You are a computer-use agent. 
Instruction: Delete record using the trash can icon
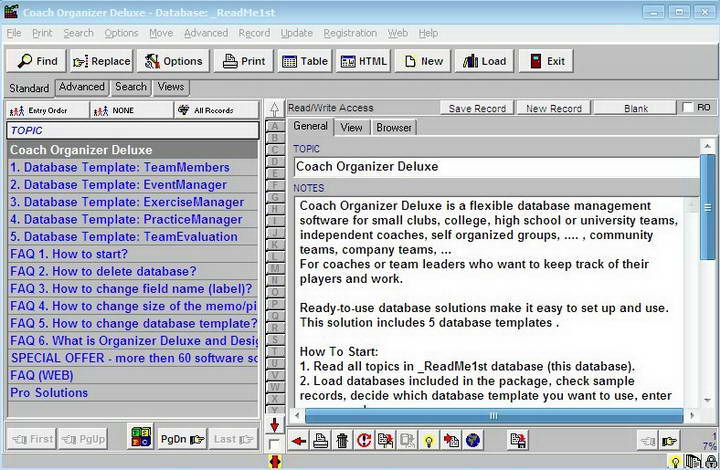(x=342, y=441)
